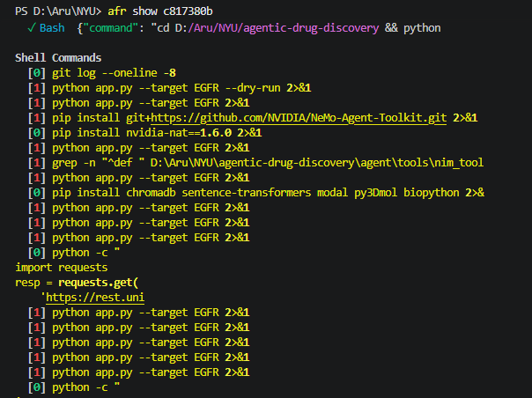
Task: Select 'pip install nvidia-nat==1.6.0' row
Action: tap(144, 133)
